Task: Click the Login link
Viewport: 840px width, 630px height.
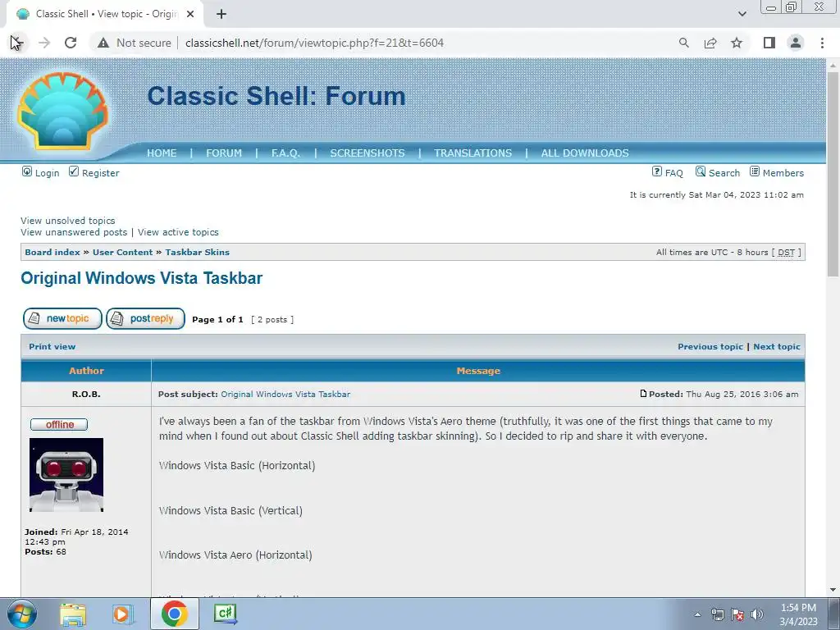Action: coord(47,173)
